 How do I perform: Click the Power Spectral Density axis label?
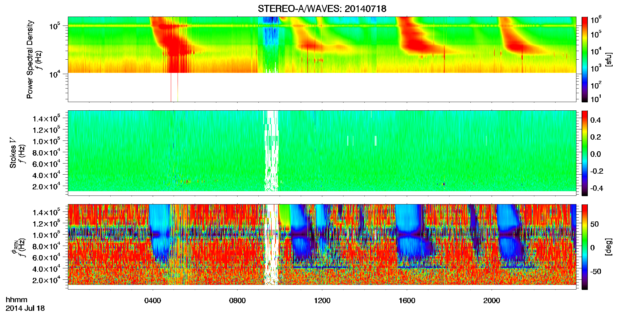tap(29, 59)
